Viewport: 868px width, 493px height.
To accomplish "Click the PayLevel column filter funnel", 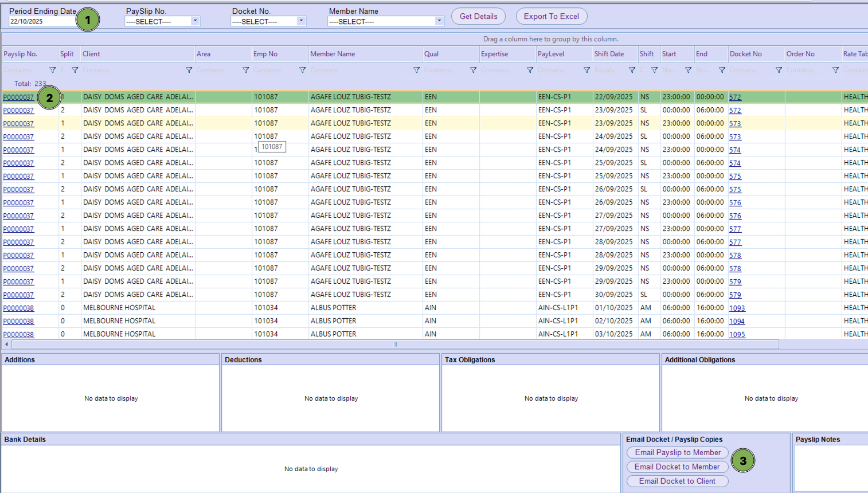I will pyautogui.click(x=587, y=70).
